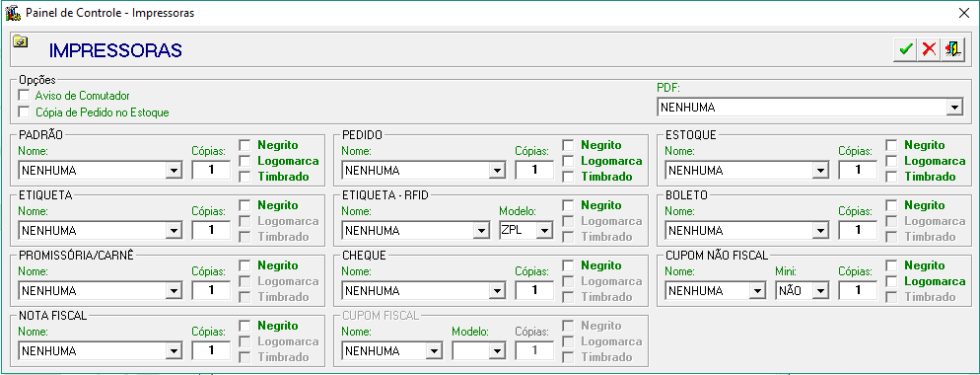Tick Negrito in ETIQUETA - RFID group
This screenshot has width=980, height=375.
point(568,205)
